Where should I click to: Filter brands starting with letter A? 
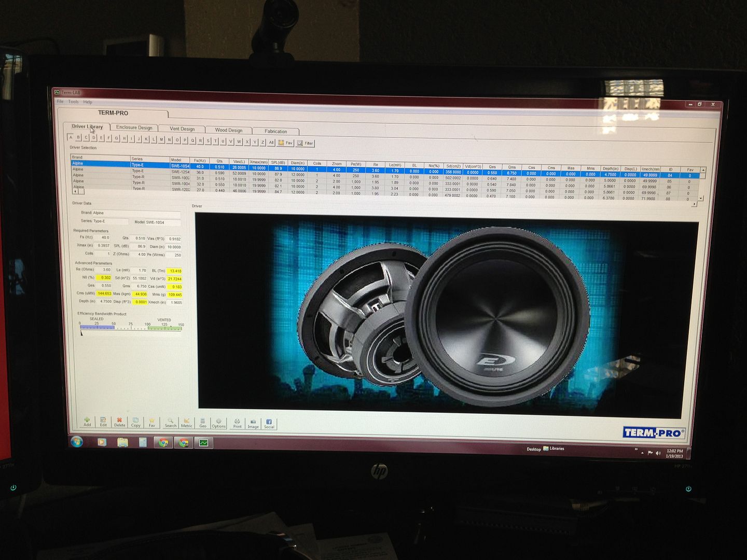pos(70,138)
